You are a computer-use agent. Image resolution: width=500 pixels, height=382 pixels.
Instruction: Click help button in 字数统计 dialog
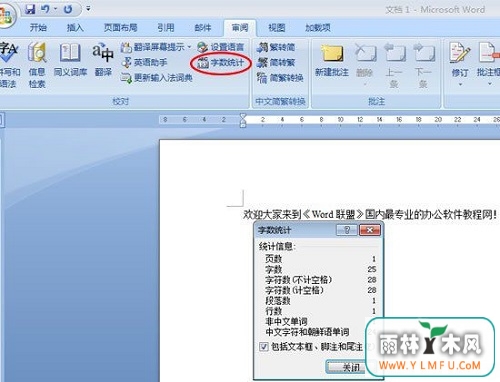[347, 230]
